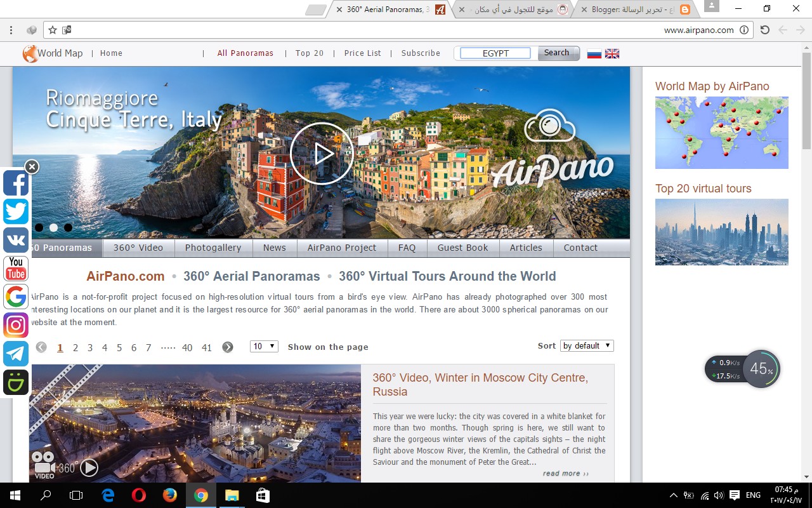
Task: Open the World Map by AirPano thumbnail
Action: 722,133
